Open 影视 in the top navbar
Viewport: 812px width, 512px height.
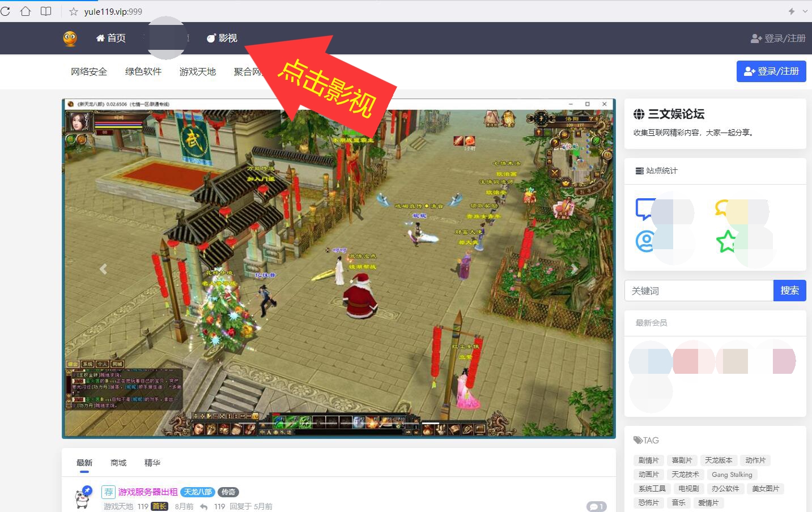tap(222, 38)
